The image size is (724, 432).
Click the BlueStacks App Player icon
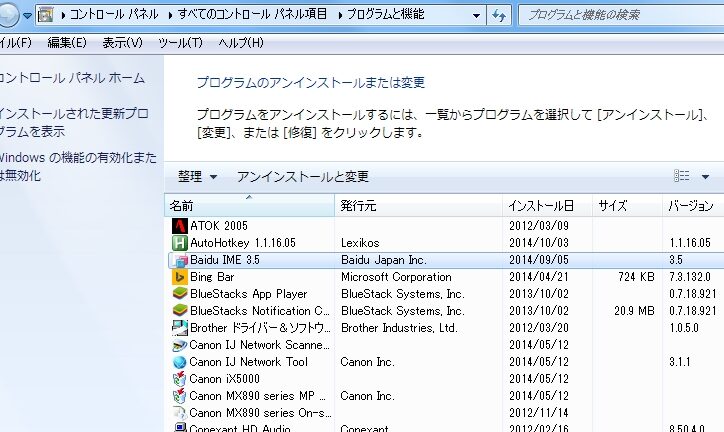180,294
